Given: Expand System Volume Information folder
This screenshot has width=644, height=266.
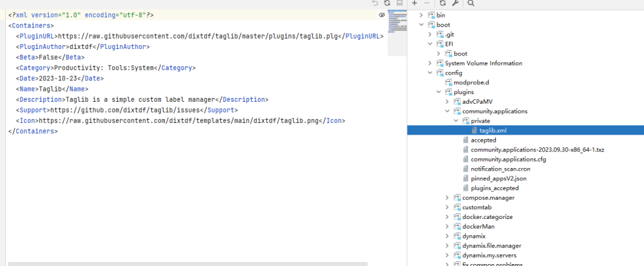Looking at the screenshot, I should 430,63.
